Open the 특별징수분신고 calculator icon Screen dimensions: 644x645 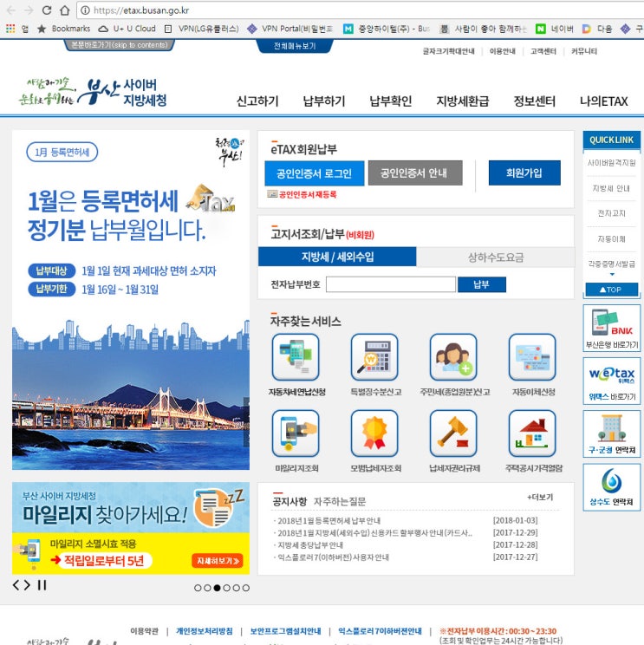coord(374,357)
